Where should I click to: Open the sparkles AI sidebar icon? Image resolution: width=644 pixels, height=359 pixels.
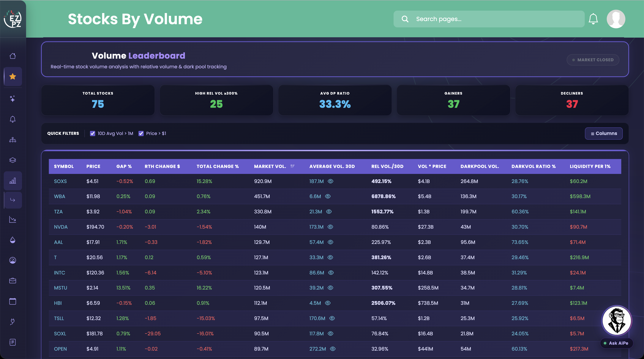click(12, 99)
